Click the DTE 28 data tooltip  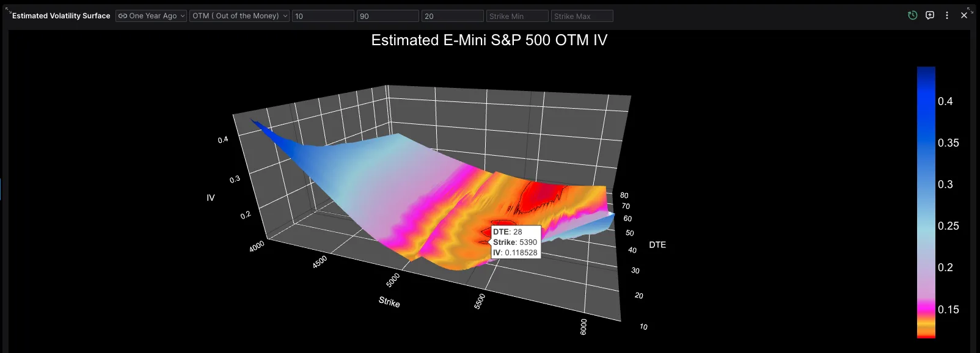[x=516, y=242]
